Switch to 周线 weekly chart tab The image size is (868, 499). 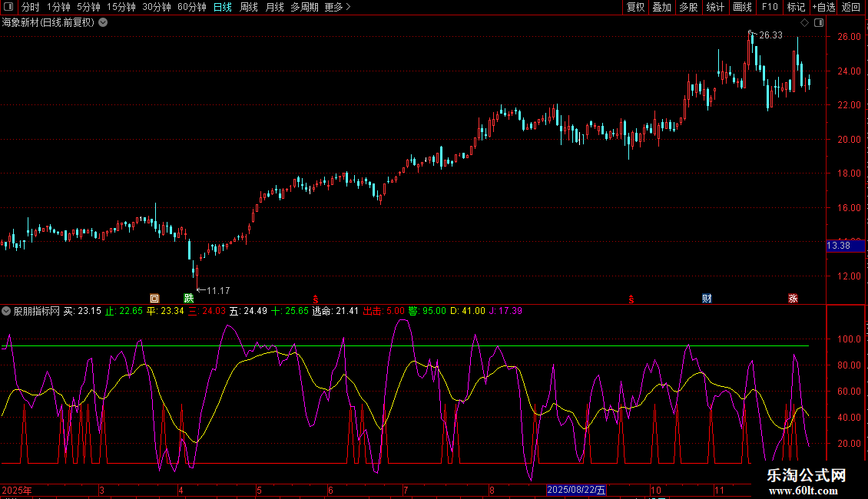(249, 8)
